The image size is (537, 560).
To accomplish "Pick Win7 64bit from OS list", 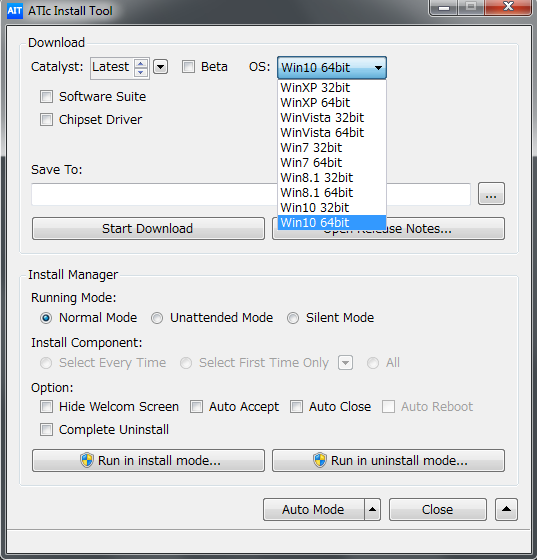I will click(332, 162).
